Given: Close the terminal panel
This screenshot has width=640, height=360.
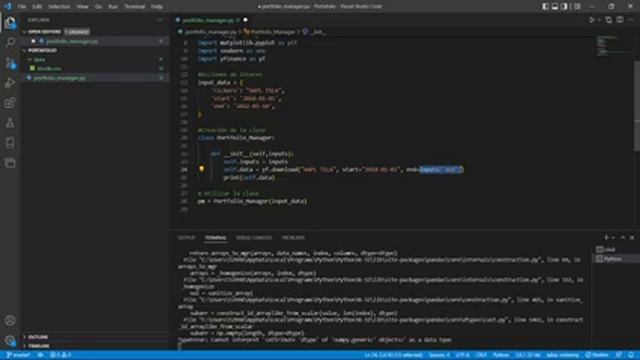Looking at the screenshot, I should 632,238.
